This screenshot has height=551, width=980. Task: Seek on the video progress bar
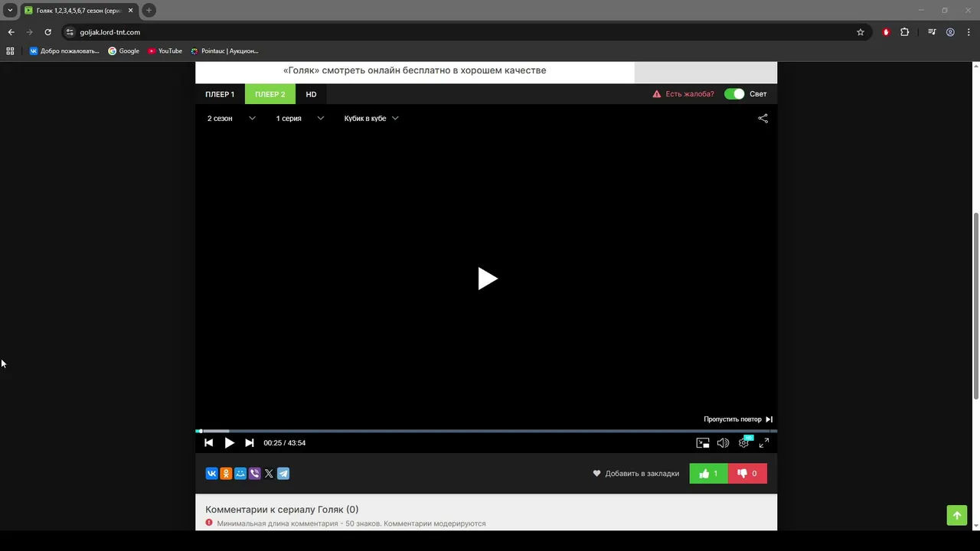[486, 431]
